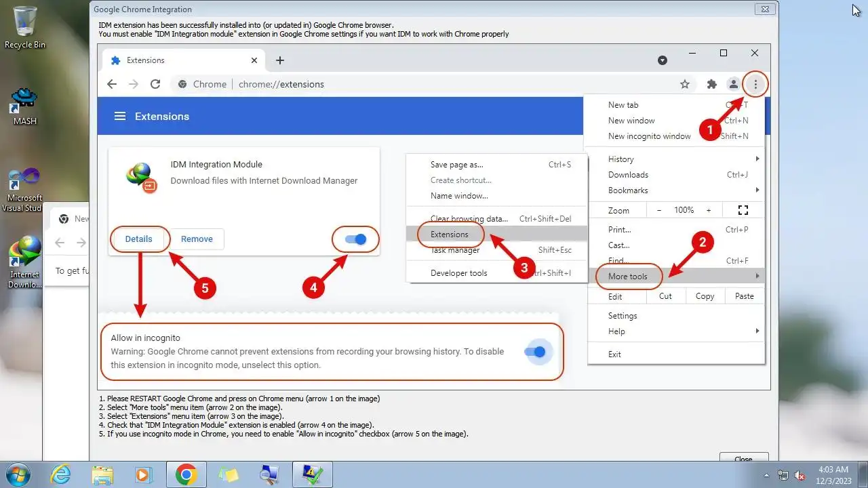Click the back arrow in the background Chrome window
This screenshot has width=868, height=488.
click(60, 243)
